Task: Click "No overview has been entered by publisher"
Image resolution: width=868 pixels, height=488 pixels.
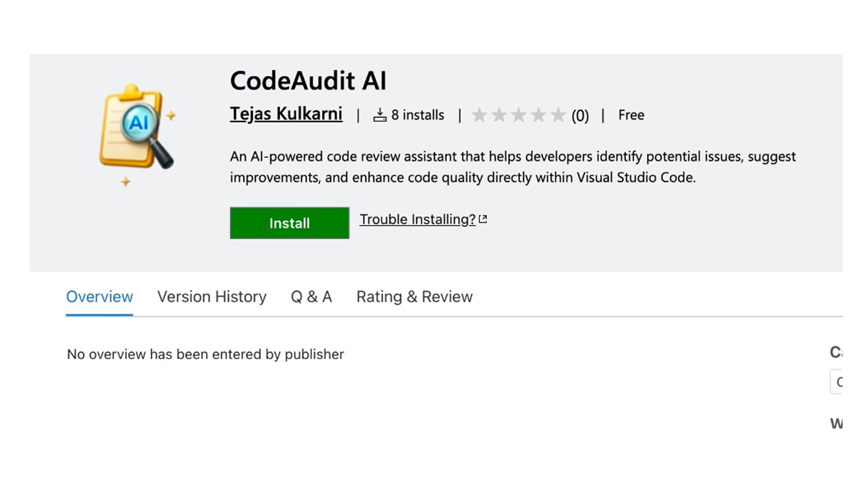Action: coord(205,354)
